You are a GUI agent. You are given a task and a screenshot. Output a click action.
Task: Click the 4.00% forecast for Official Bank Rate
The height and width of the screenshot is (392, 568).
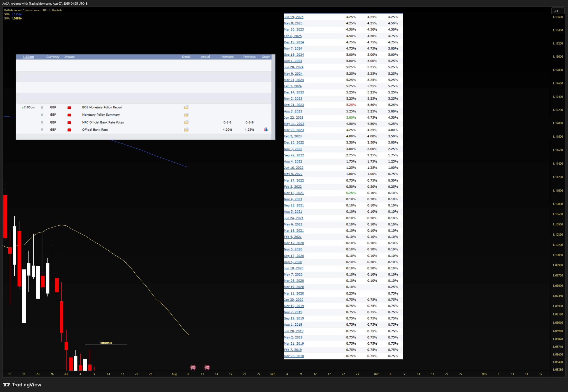pyautogui.click(x=227, y=130)
